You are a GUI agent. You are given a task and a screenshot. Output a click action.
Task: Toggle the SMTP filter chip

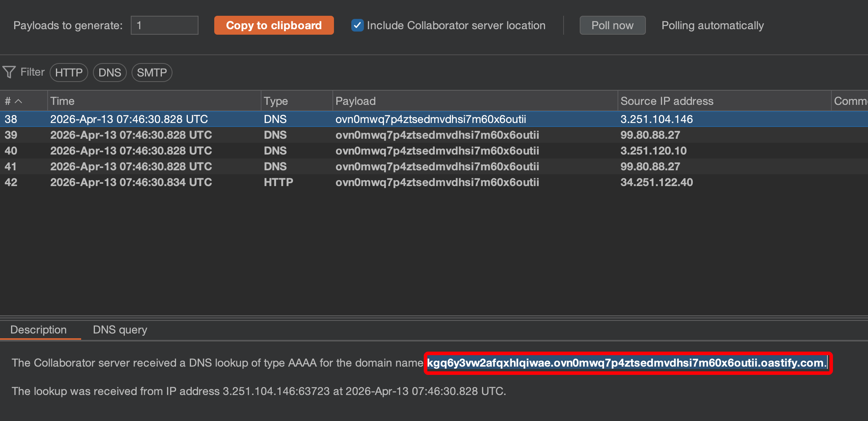[x=152, y=73]
